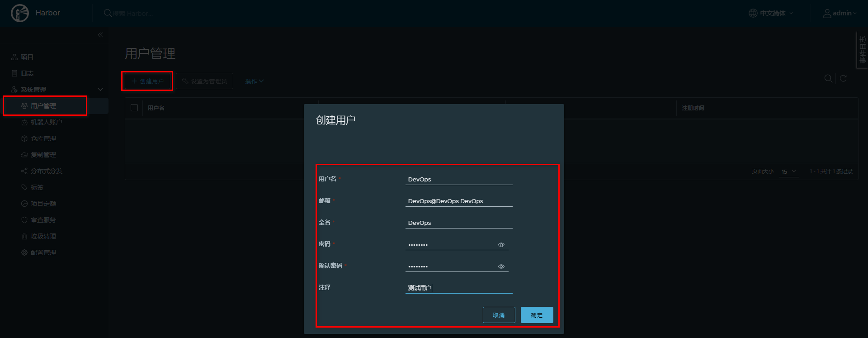The image size is (868, 338).
Task: Show password in 确认密码 field
Action: 501,267
